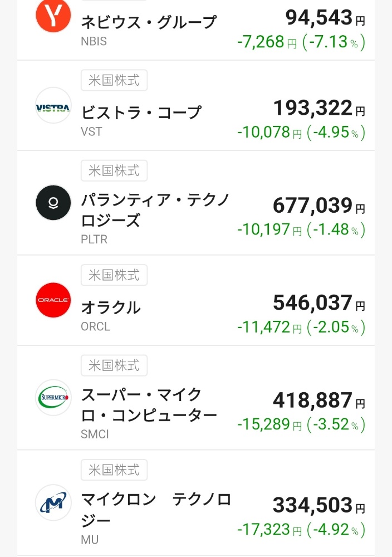392x557 pixels.
Task: Tap the 677,039円 Palantir valuation
Action: click(x=319, y=206)
